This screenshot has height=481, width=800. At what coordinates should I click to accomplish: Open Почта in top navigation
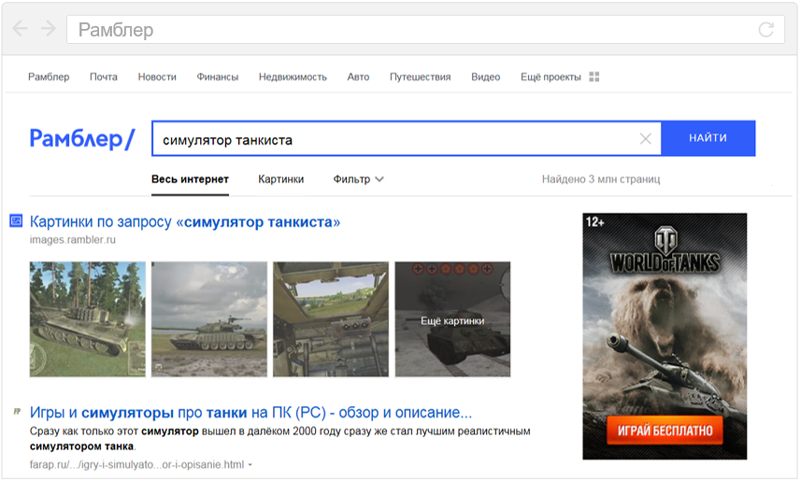tap(104, 77)
